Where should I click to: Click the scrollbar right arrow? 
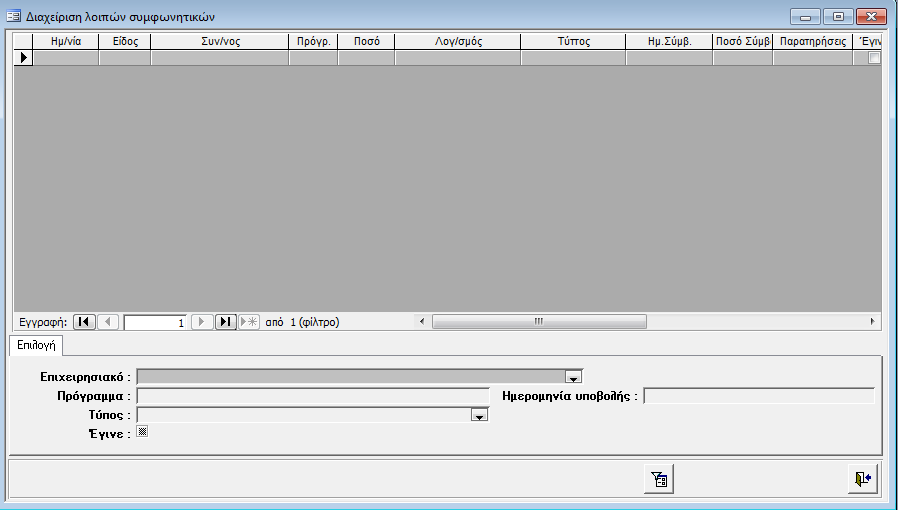pos(873,322)
